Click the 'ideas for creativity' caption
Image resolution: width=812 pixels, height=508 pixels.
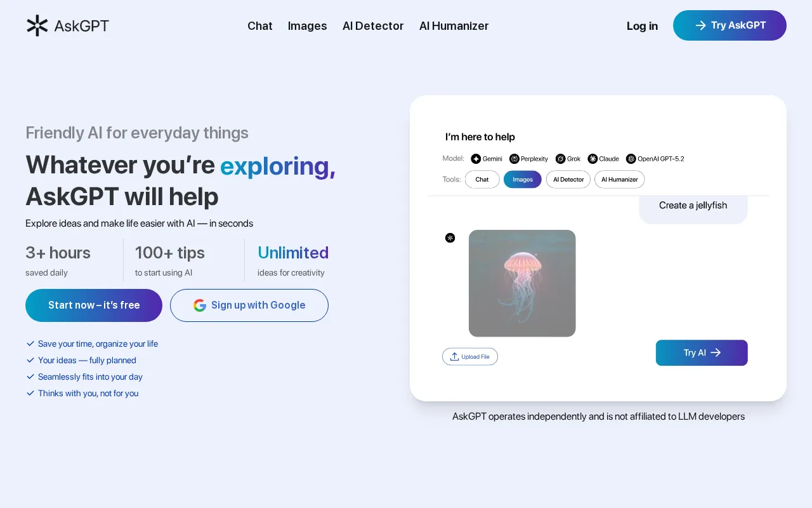[291, 273]
